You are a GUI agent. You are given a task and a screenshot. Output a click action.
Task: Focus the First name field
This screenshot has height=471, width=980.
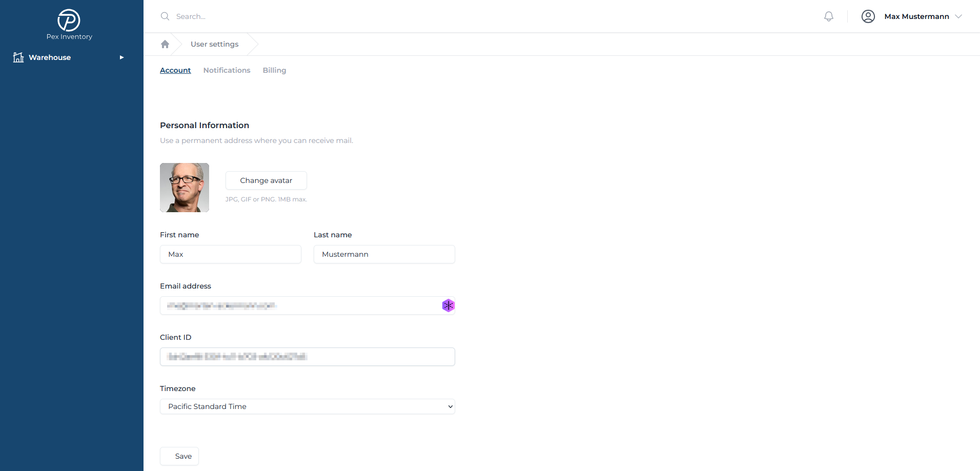click(x=231, y=254)
